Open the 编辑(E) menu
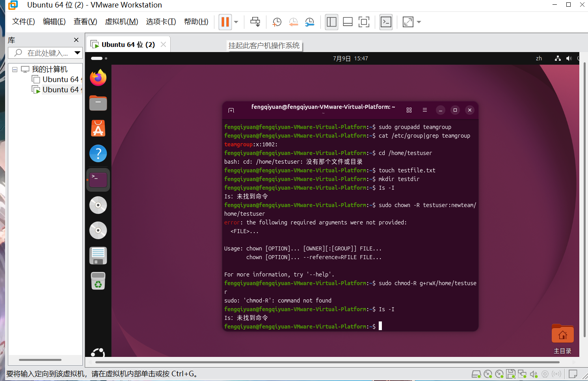The image size is (588, 381). pos(54,22)
